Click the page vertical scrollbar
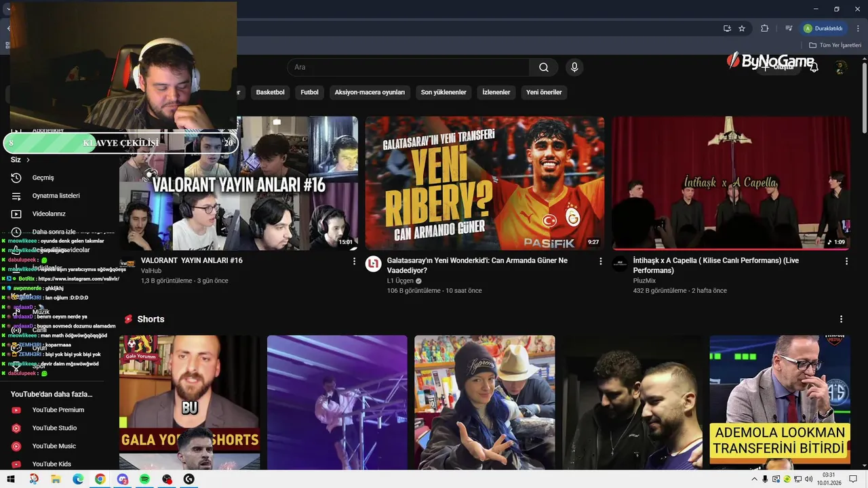Image resolution: width=868 pixels, height=488 pixels. point(865,98)
